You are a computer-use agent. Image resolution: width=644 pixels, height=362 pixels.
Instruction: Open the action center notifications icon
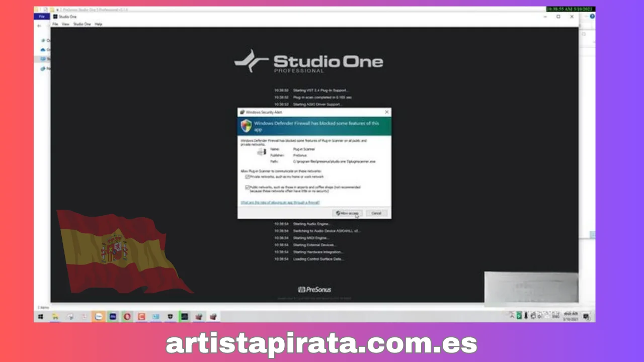tap(586, 317)
